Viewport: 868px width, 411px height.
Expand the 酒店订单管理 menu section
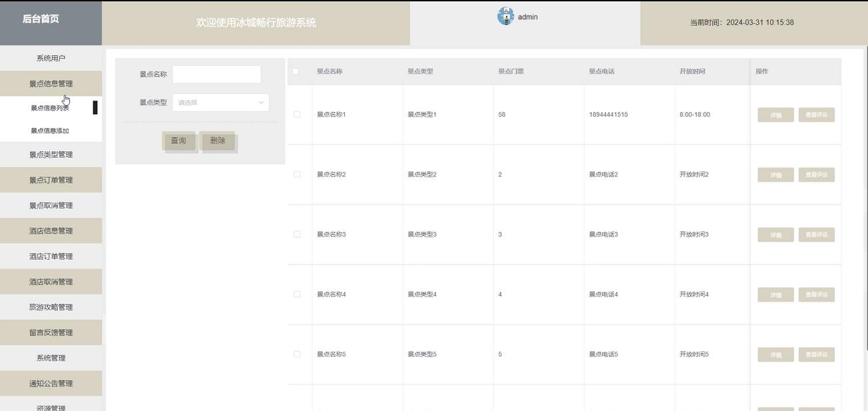pyautogui.click(x=51, y=256)
